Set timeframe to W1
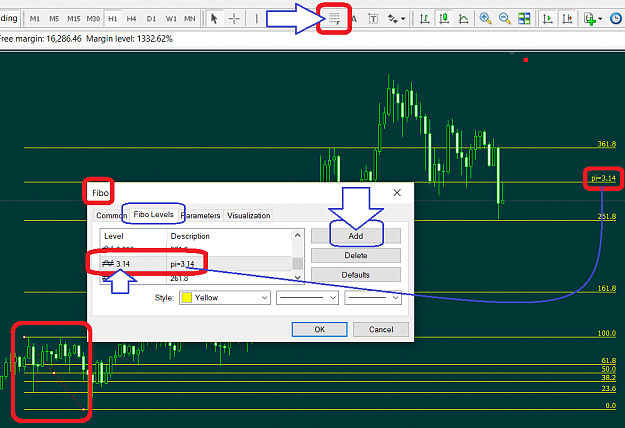Viewport: 625px width, 428px height. [x=171, y=18]
